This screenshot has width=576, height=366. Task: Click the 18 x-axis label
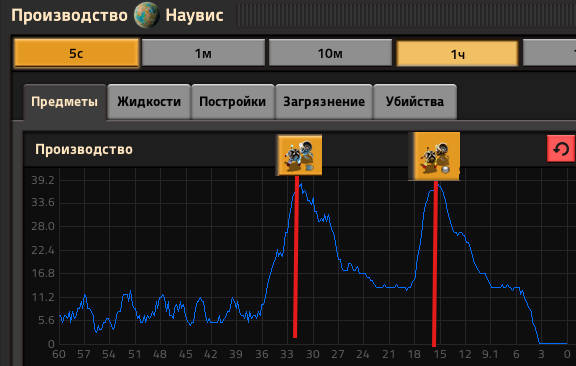[x=414, y=354]
